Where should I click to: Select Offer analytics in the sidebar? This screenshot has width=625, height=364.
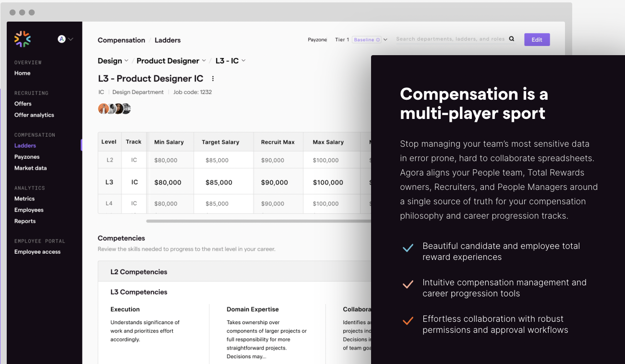[x=34, y=115]
